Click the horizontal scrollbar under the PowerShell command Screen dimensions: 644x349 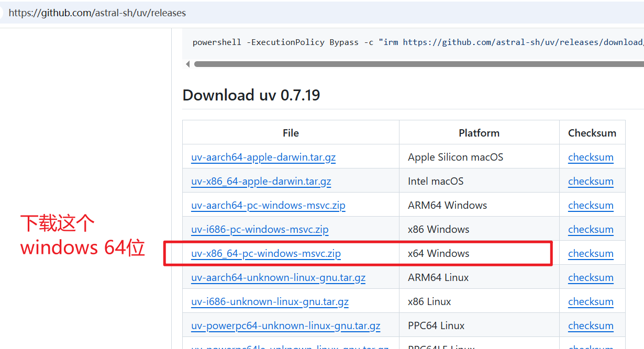[419, 64]
